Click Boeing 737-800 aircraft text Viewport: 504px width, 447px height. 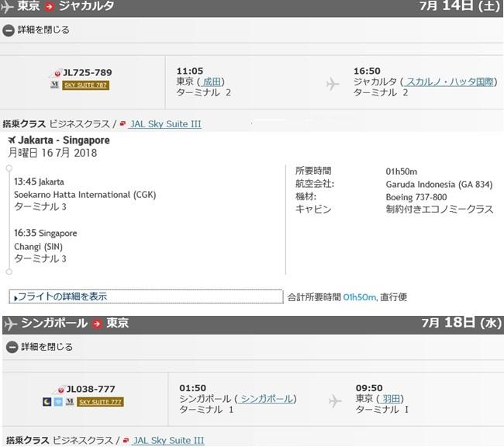click(416, 197)
